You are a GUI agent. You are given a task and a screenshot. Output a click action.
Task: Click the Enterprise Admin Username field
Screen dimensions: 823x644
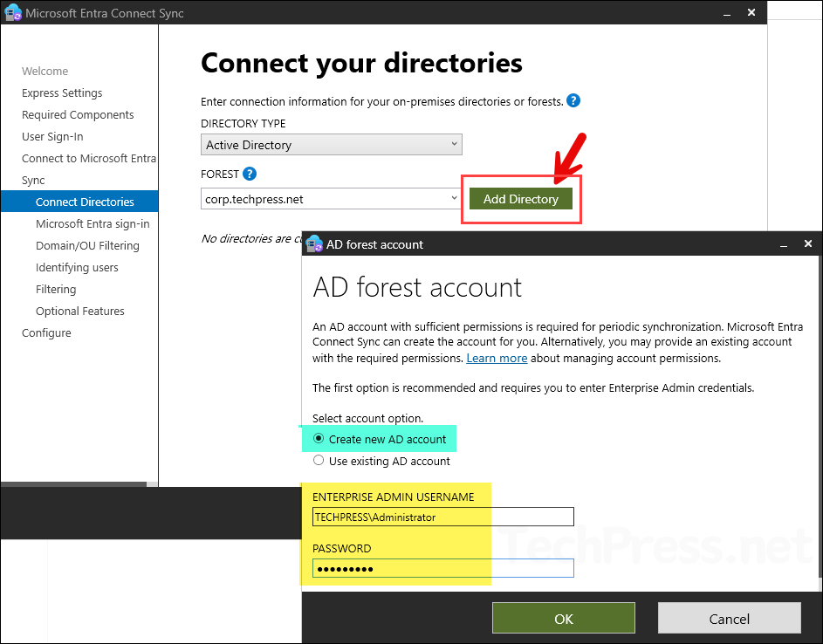(443, 517)
